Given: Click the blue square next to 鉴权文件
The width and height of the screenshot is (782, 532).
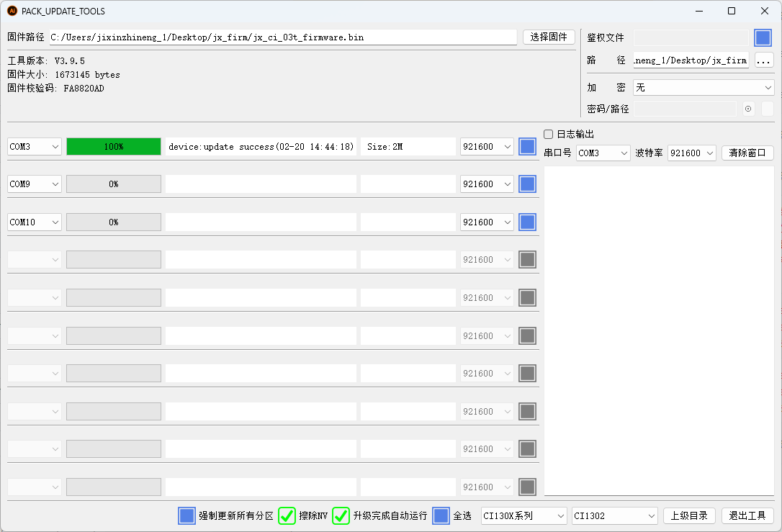Looking at the screenshot, I should (763, 38).
